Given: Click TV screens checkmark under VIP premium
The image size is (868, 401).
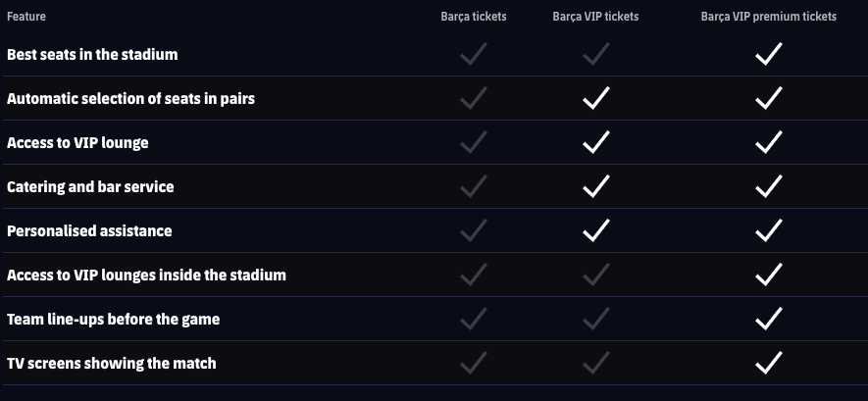Looking at the screenshot, I should 768,363.
